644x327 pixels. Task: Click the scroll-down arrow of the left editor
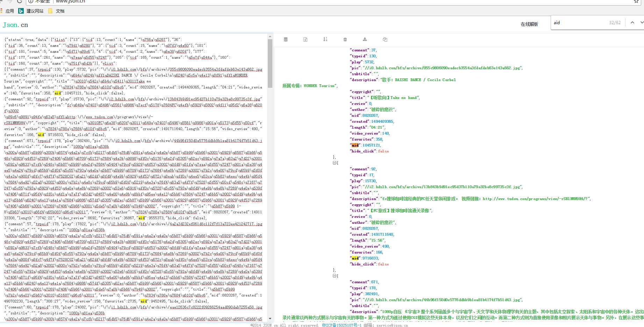pyautogui.click(x=270, y=319)
